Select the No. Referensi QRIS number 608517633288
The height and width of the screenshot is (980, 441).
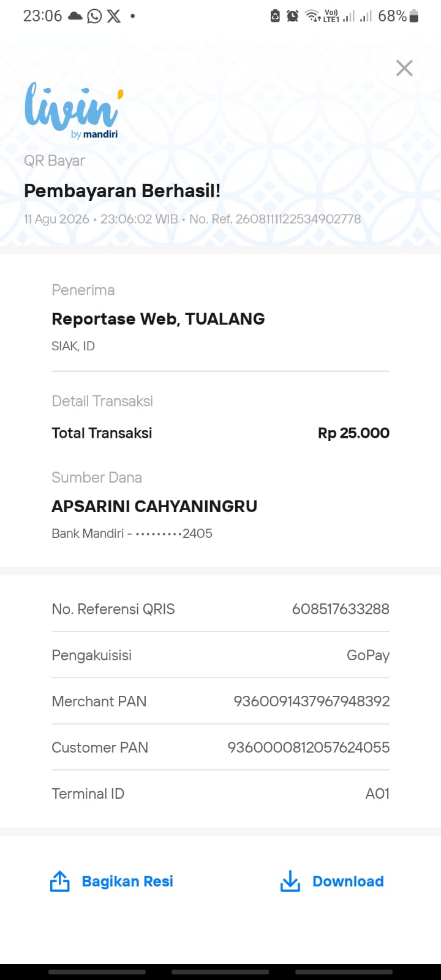pos(341,609)
